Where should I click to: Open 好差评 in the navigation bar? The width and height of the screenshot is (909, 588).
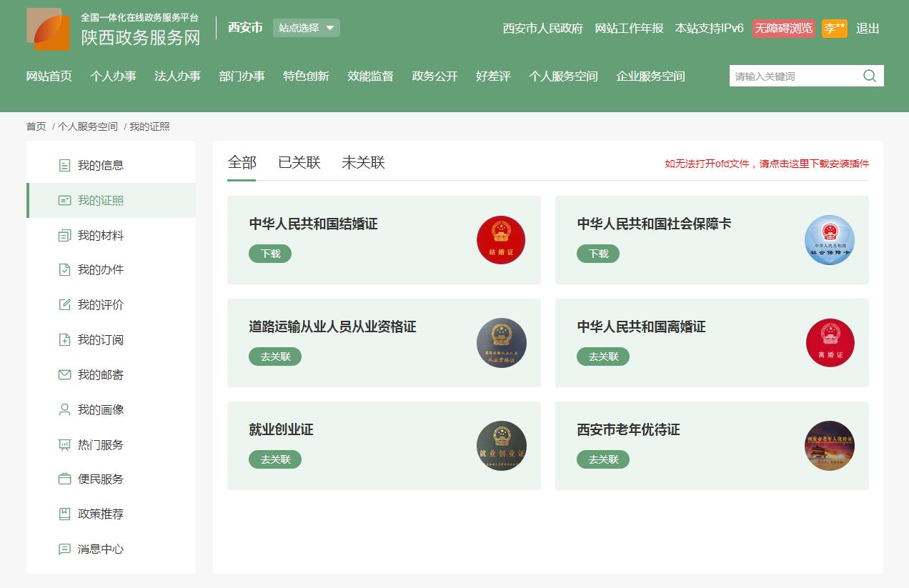coord(493,76)
